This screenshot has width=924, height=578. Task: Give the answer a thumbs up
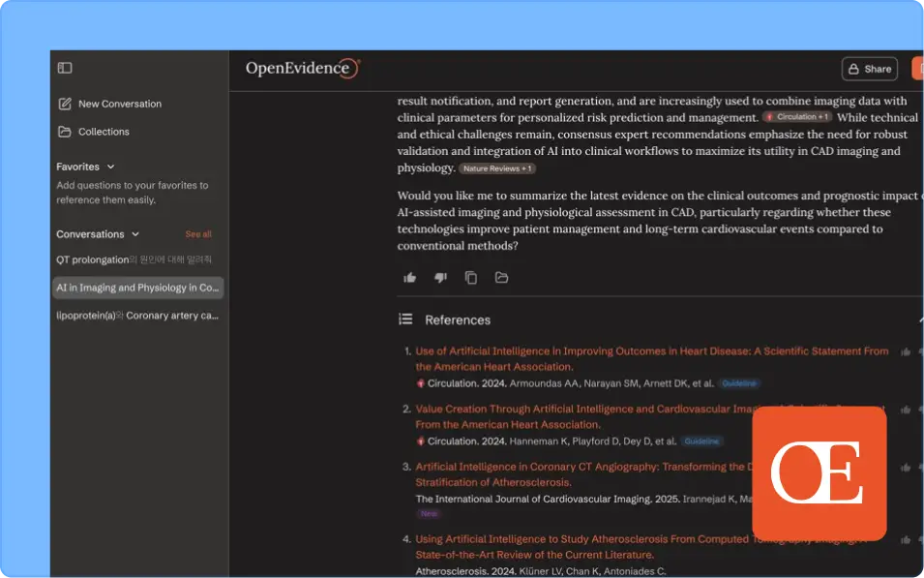pos(409,278)
